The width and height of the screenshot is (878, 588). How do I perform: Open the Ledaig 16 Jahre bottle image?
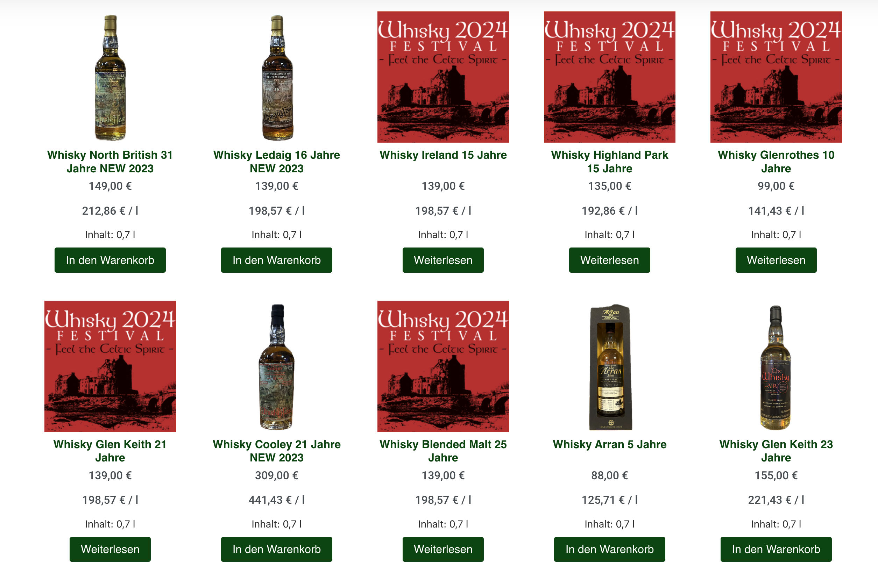click(277, 77)
